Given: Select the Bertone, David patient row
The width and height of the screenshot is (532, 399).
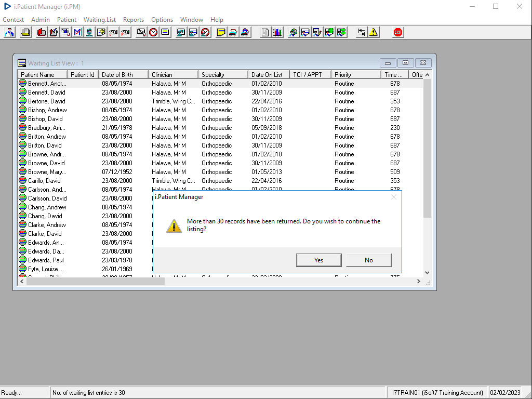Looking at the screenshot, I should click(220, 101).
